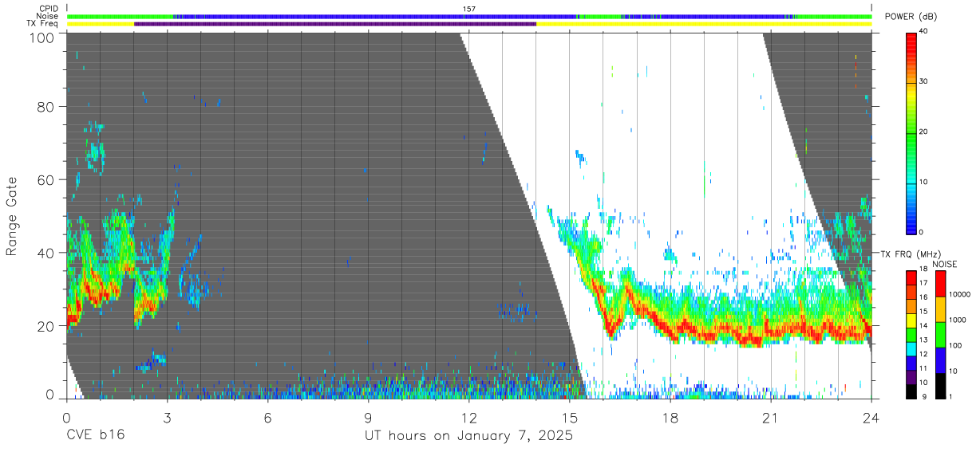
Task: Pick the black segment of NOISE colorbar
Action: tap(939, 386)
